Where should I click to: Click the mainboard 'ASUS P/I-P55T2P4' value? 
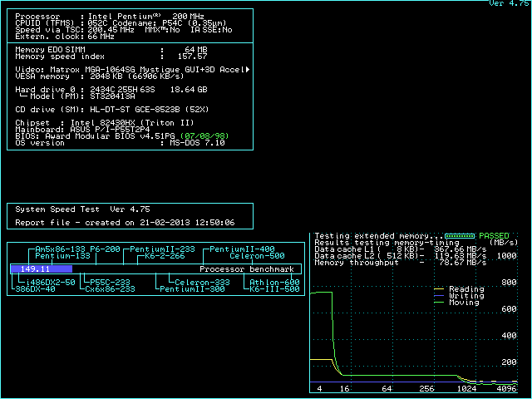pyautogui.click(x=110, y=130)
